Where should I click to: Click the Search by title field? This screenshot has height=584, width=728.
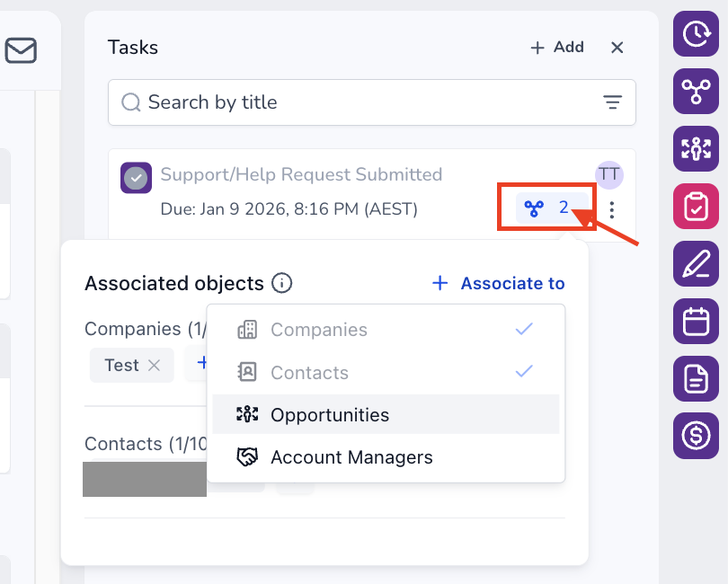[360, 102]
